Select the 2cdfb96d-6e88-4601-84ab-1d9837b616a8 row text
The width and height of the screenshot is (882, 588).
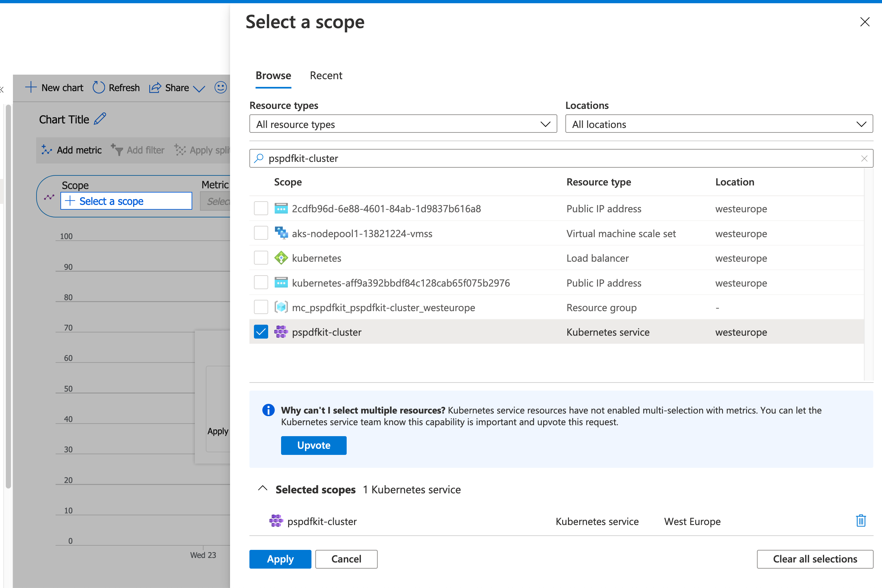pos(386,209)
